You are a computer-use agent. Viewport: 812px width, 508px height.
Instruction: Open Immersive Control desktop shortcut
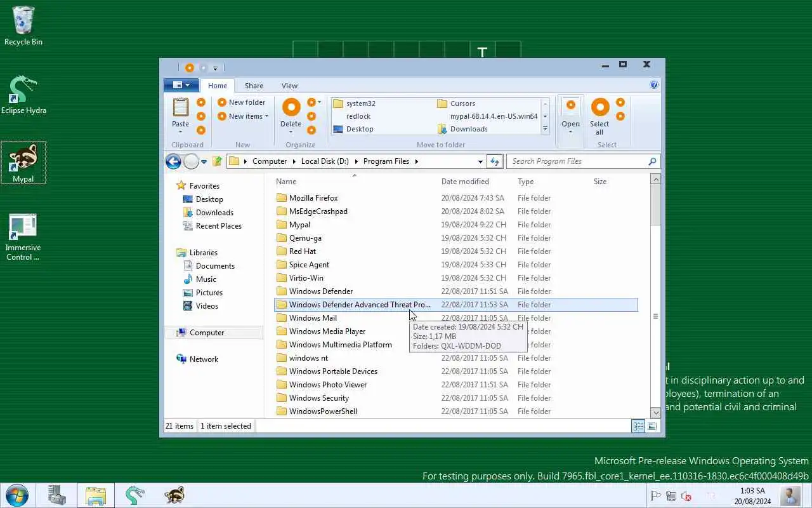(23, 237)
